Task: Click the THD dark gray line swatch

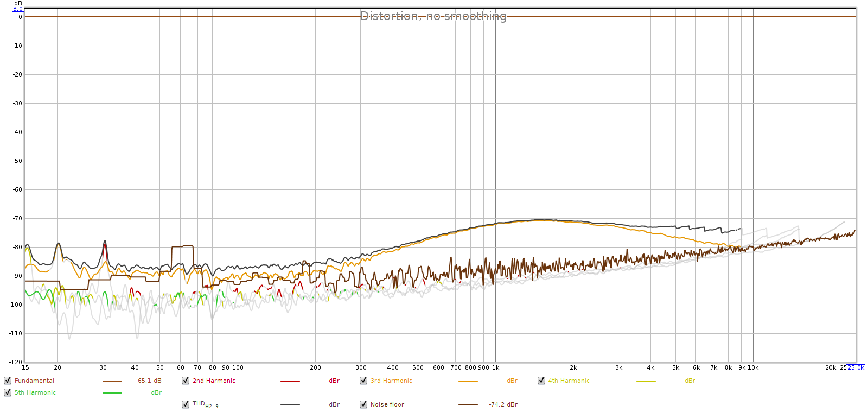Action: (x=290, y=405)
